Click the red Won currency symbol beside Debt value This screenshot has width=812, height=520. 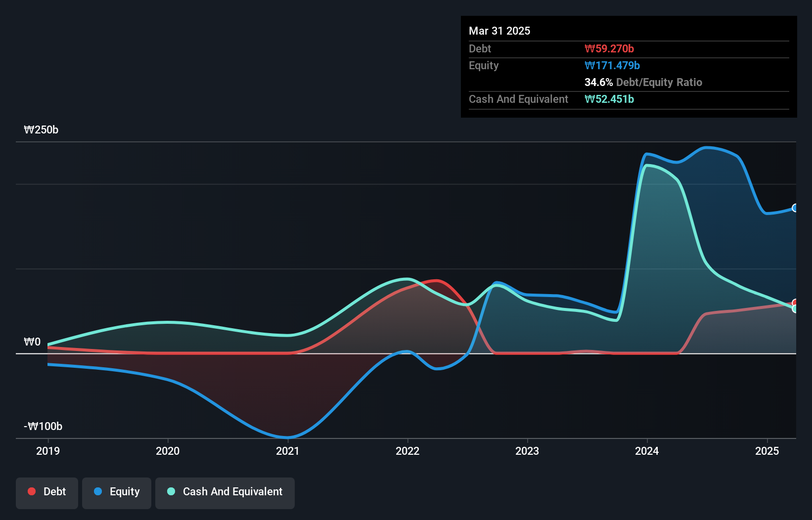pos(589,48)
